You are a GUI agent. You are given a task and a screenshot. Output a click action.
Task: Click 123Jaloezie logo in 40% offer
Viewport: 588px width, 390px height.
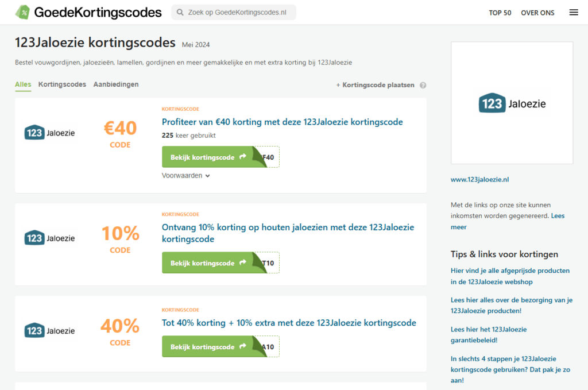(49, 330)
